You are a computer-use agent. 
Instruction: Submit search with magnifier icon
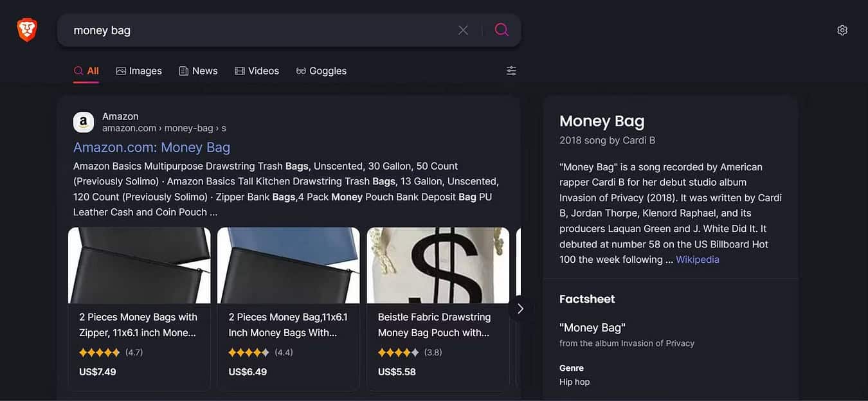tap(502, 30)
